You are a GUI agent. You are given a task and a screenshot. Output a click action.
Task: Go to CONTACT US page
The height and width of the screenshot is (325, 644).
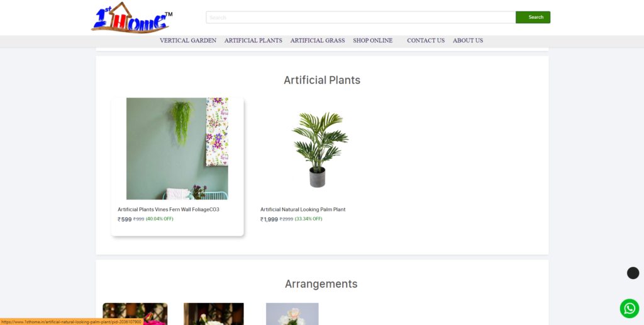point(426,41)
